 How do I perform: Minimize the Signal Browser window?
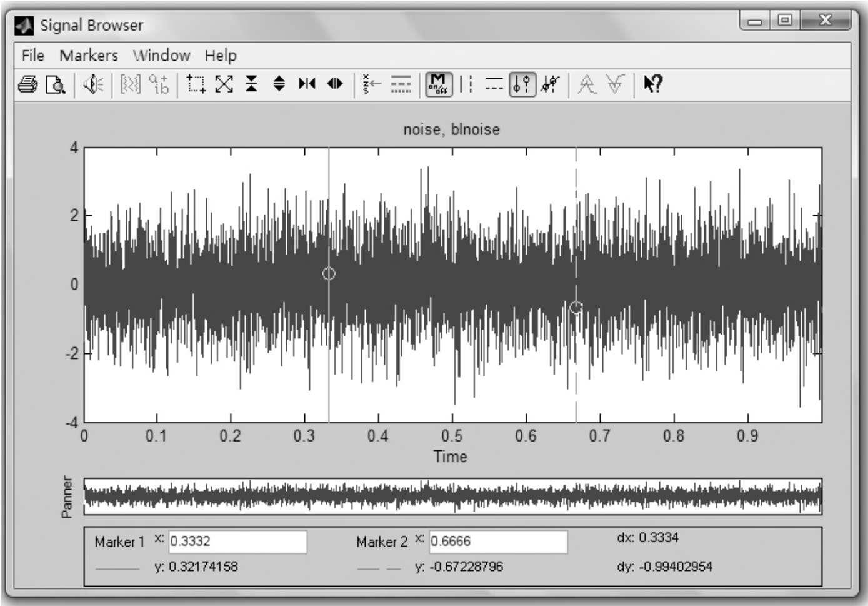coord(755,21)
